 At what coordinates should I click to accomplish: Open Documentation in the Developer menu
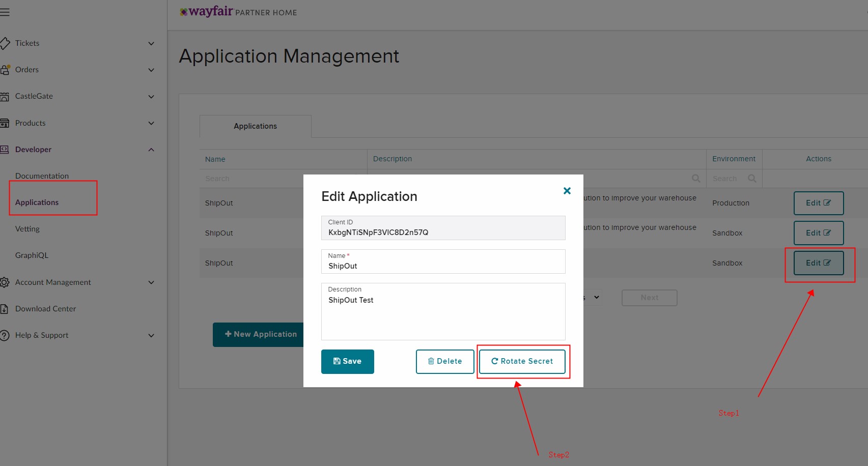42,176
